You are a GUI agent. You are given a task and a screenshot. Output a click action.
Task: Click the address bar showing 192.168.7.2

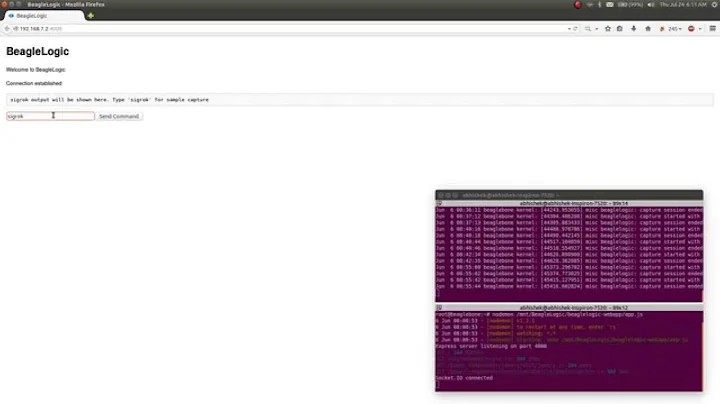(294, 28)
